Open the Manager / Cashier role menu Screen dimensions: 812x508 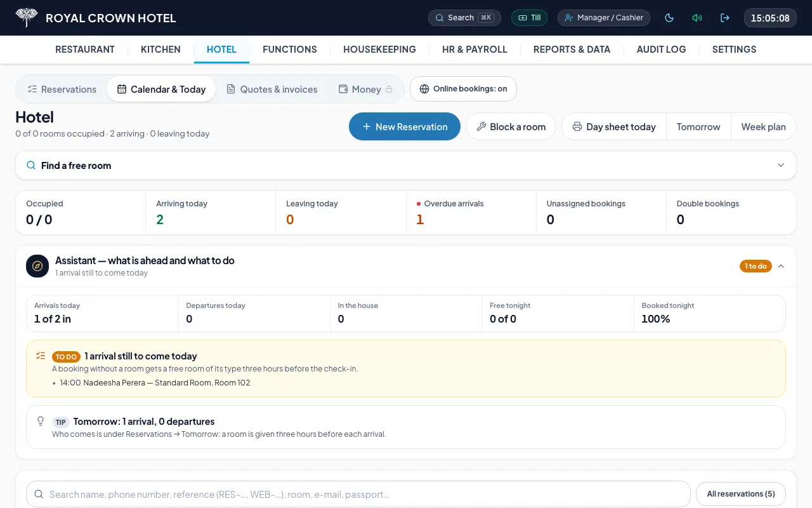[x=604, y=18]
